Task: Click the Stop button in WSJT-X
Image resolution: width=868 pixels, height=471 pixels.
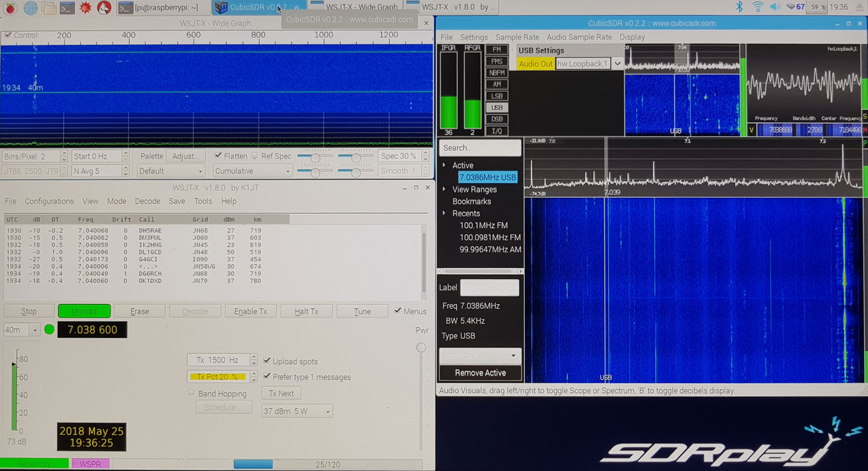Action: (x=29, y=312)
